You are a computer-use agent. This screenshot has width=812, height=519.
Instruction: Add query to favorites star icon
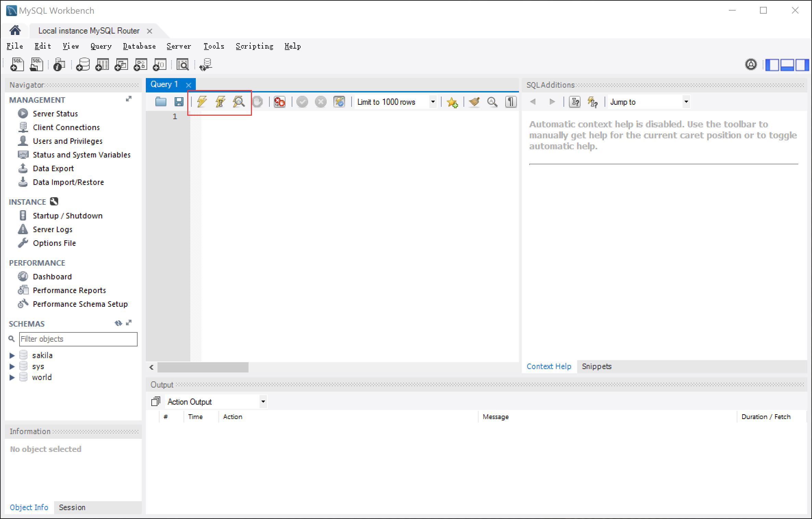click(x=452, y=102)
